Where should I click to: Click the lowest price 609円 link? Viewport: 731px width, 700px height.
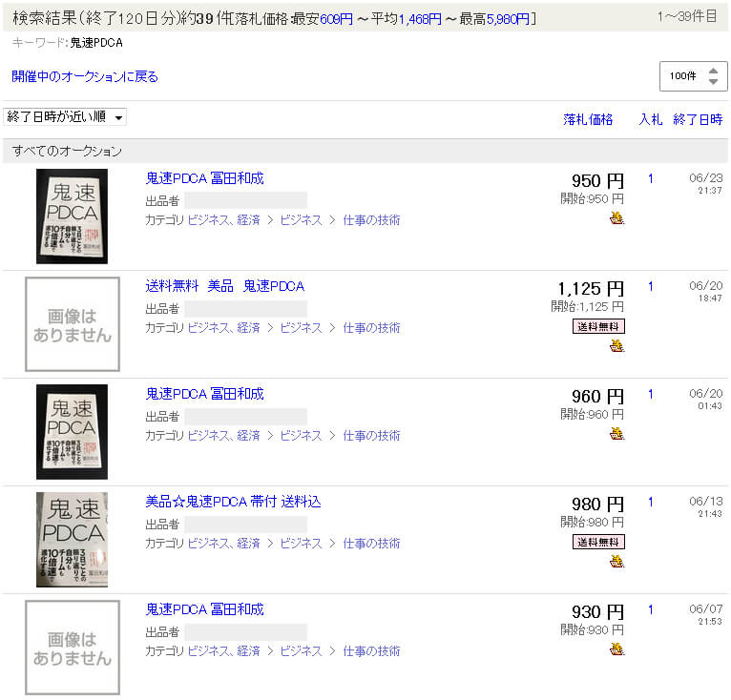coord(336,19)
